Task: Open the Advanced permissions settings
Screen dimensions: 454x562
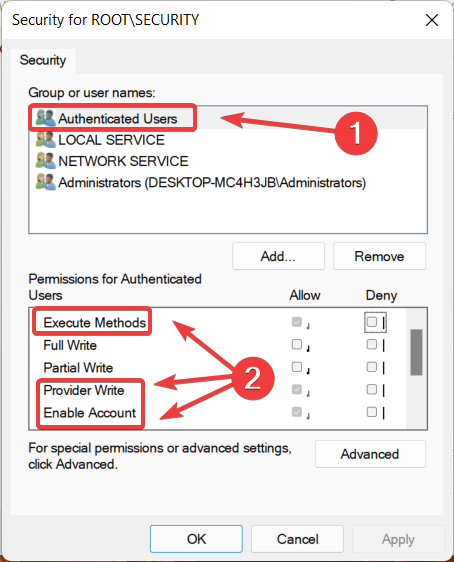Action: (x=370, y=454)
